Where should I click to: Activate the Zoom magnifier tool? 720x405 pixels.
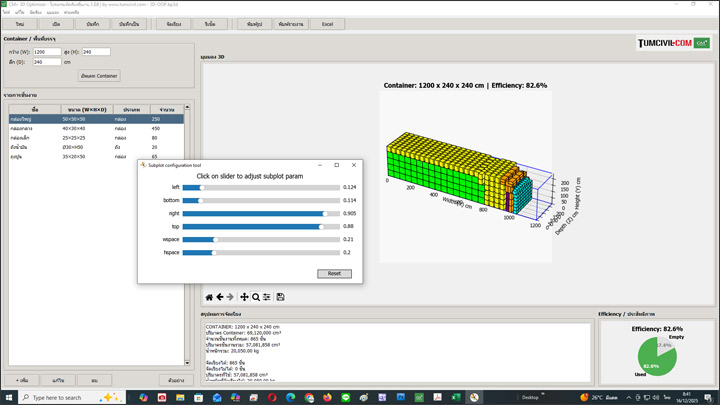pos(256,297)
